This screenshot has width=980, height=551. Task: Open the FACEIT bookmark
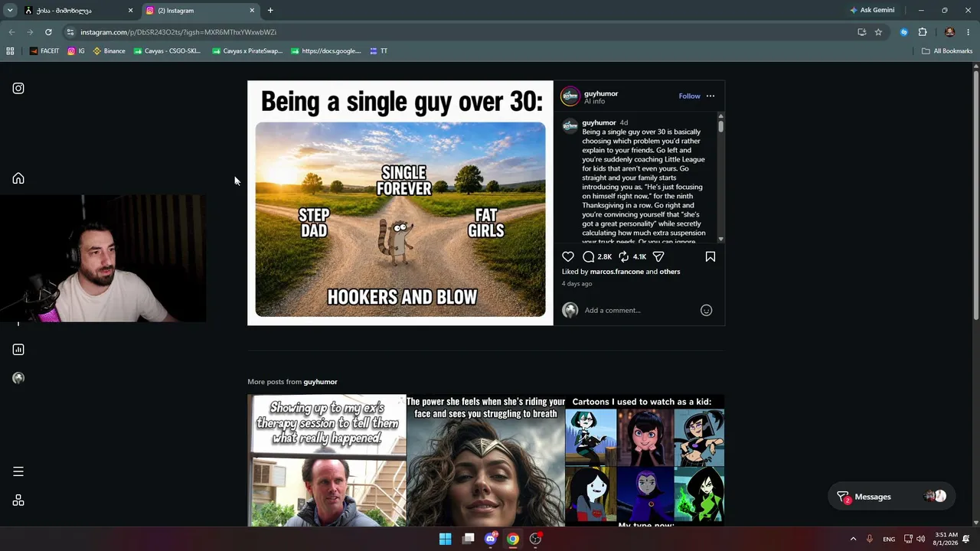click(44, 51)
